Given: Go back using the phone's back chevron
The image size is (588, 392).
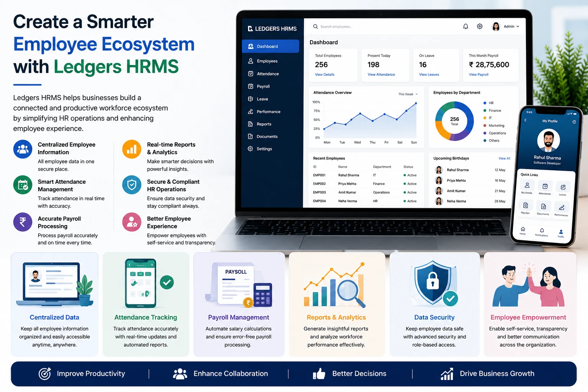Looking at the screenshot, I should point(525,120).
